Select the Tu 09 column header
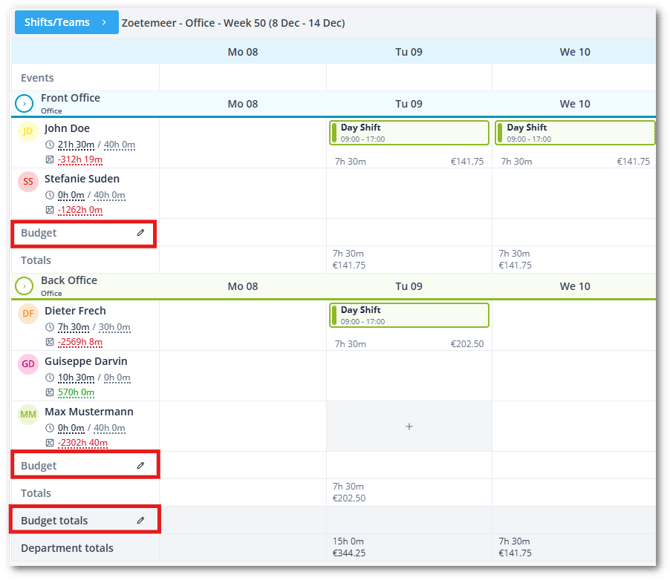Screen dimensions: 670x580 click(409, 51)
